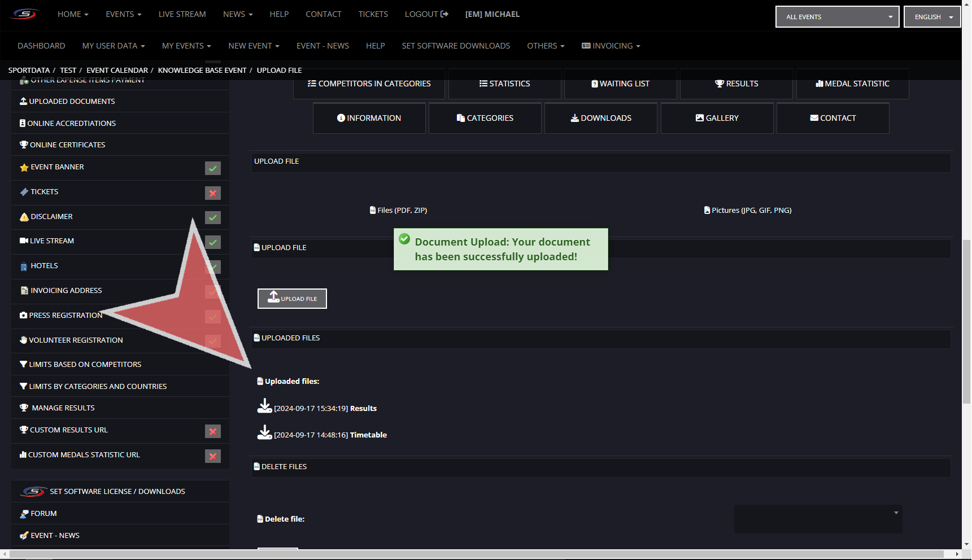Click the Tickets tag icon in sidebar
The width and height of the screenshot is (972, 560).
point(24,192)
